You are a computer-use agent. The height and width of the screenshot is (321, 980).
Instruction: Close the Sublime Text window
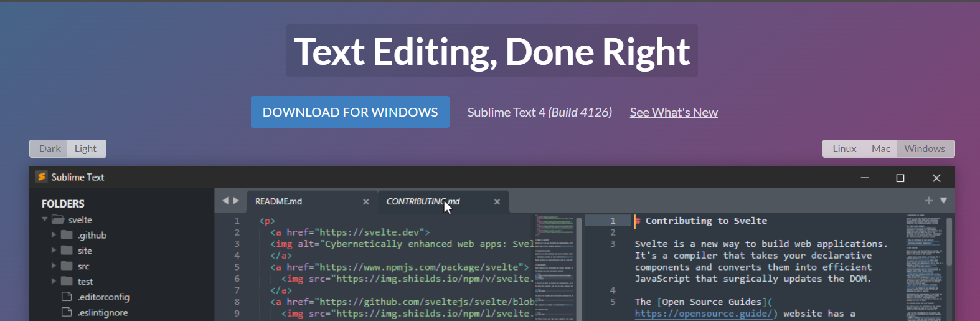936,178
